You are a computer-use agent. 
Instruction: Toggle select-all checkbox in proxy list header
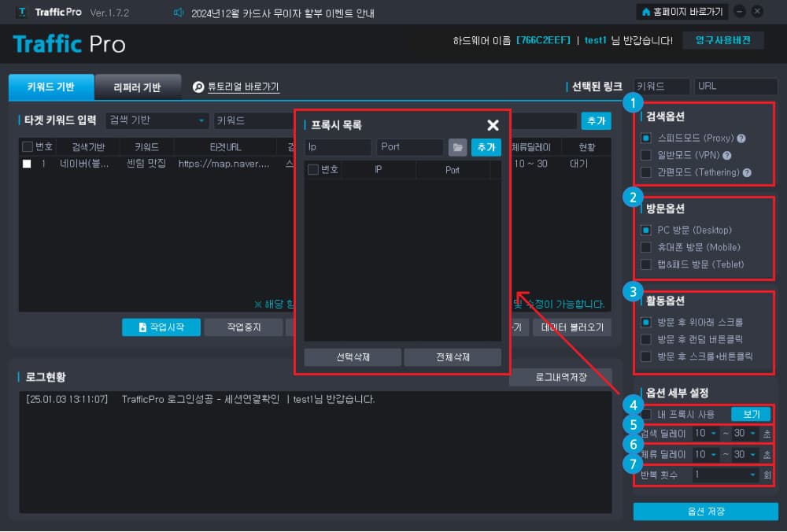click(312, 170)
